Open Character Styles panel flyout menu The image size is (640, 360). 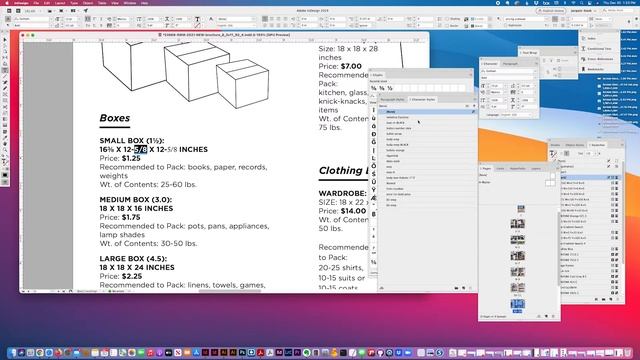(474, 100)
